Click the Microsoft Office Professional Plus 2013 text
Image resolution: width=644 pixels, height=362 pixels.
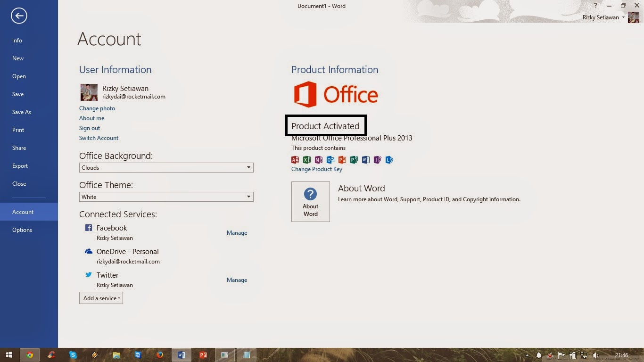click(352, 138)
